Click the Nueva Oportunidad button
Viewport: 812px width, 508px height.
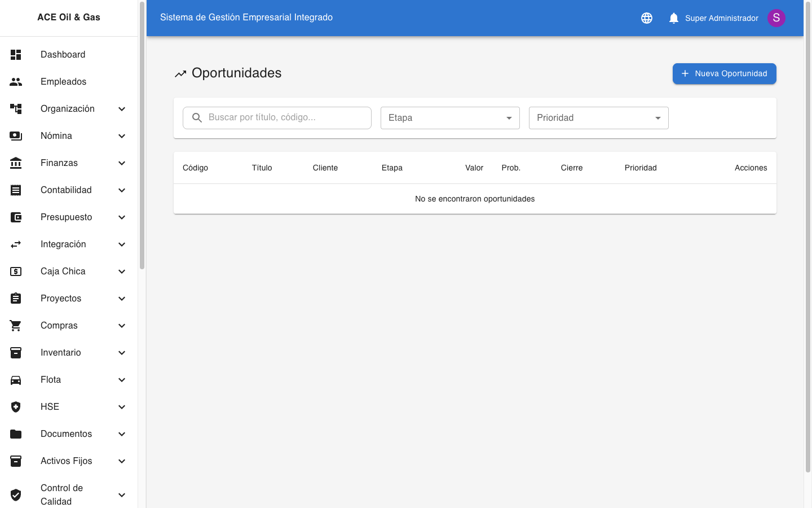pyautogui.click(x=724, y=73)
